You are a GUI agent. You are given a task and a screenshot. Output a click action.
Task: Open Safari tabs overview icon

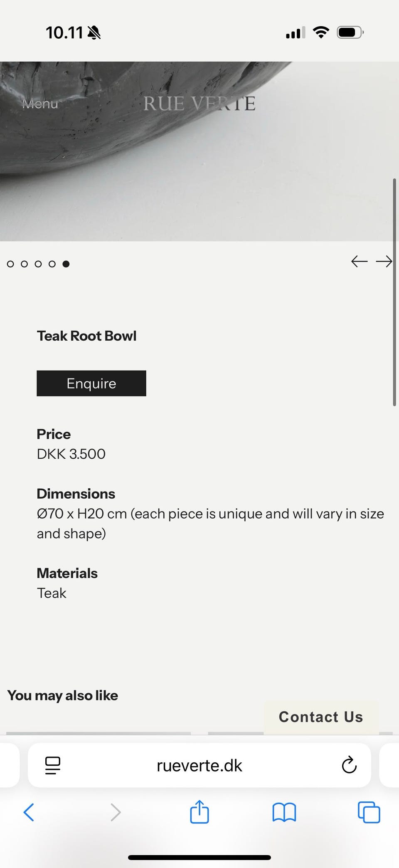point(369,812)
